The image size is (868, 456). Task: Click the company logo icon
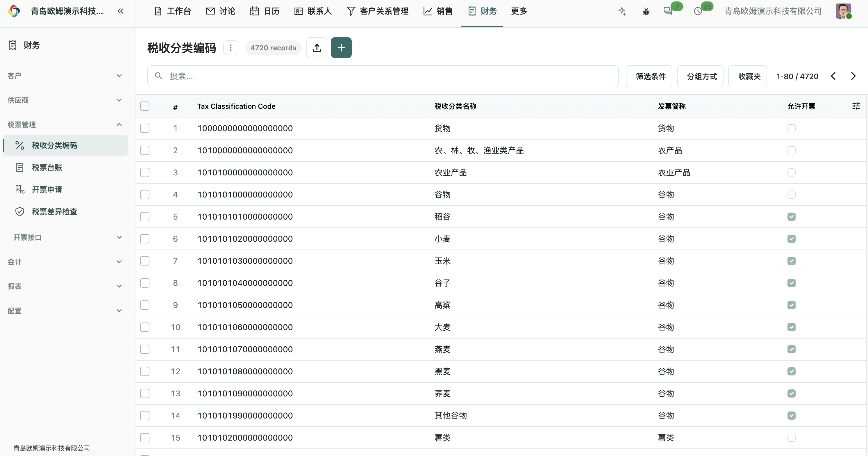pos(14,11)
